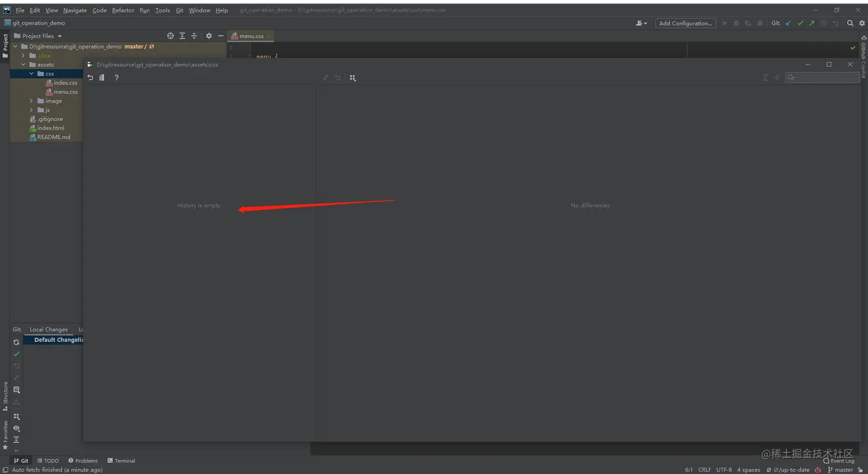Click the Commit checkmark in the Git panel sidebar
This screenshot has height=474, width=868.
tap(16, 354)
